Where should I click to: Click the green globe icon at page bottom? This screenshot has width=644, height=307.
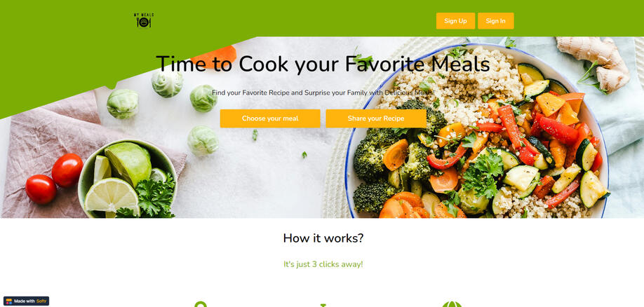click(x=452, y=304)
